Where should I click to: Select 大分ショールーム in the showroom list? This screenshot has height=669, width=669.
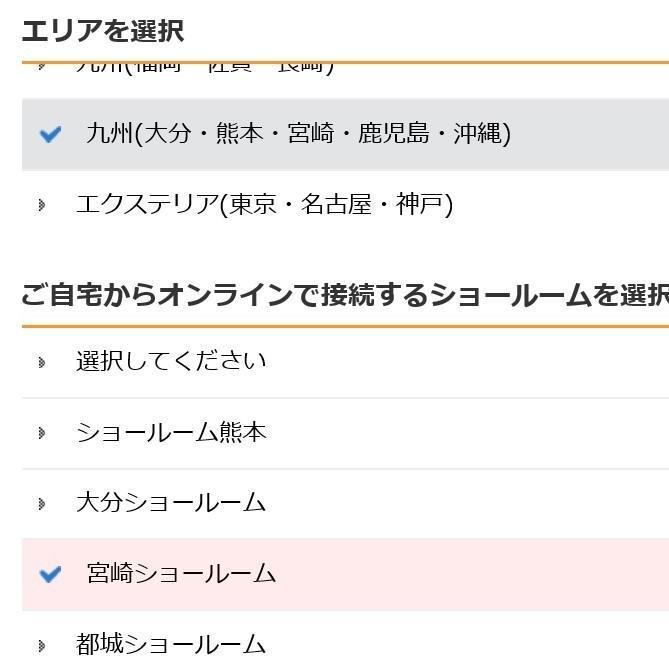point(171,503)
